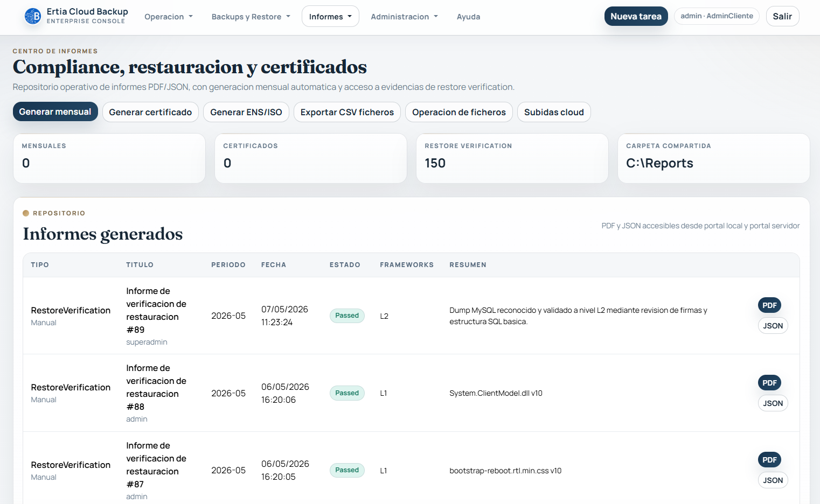Select the title of report #89

156,310
